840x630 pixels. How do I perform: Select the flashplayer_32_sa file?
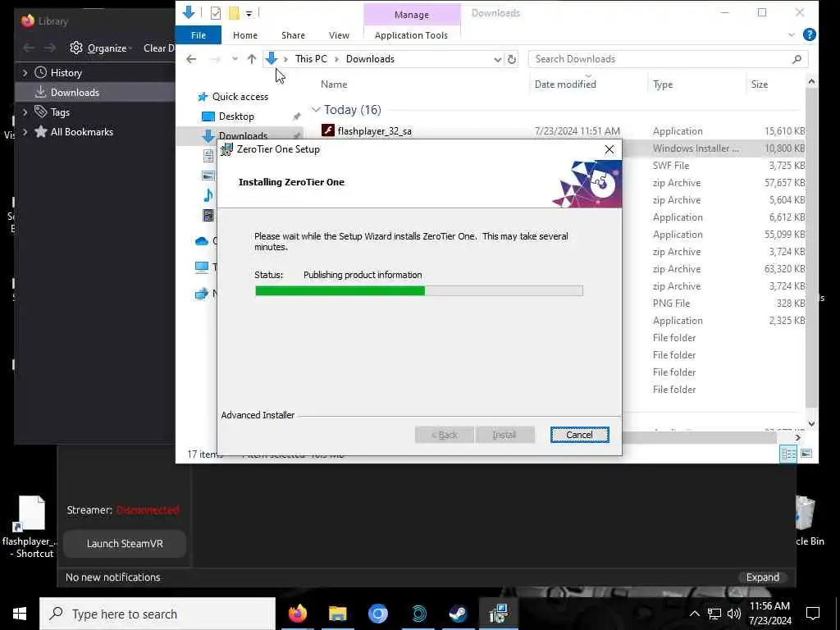click(x=374, y=130)
